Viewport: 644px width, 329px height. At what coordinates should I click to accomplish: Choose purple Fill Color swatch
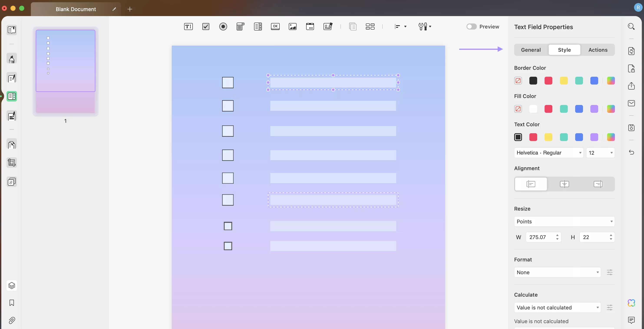coord(594,109)
